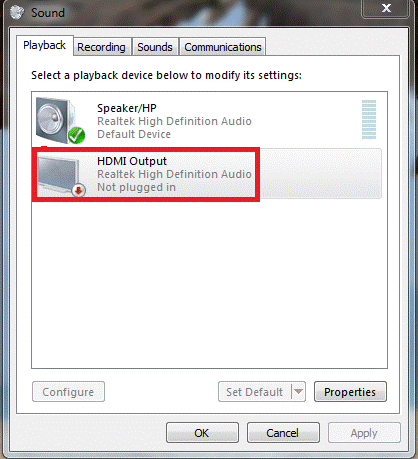Open the Sounds tab

155,47
